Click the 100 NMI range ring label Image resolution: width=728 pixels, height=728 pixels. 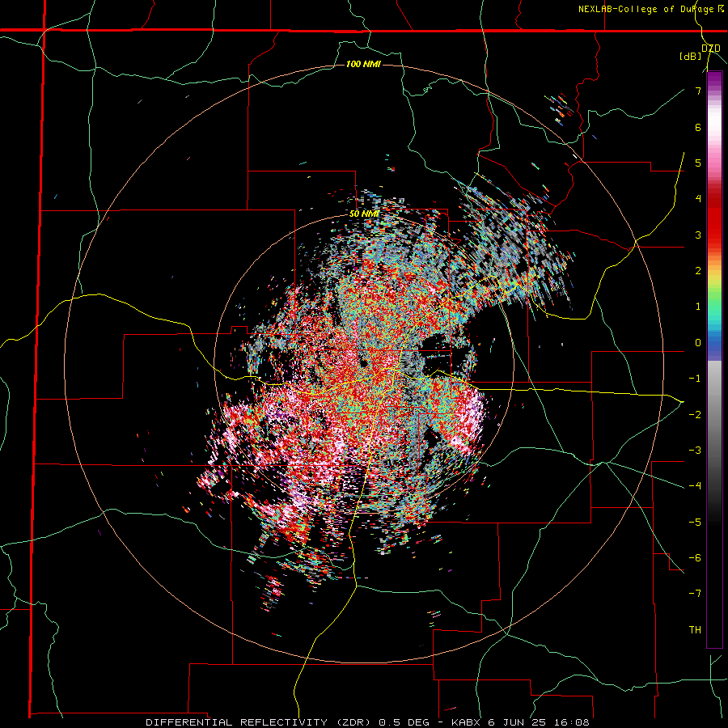pos(363,64)
